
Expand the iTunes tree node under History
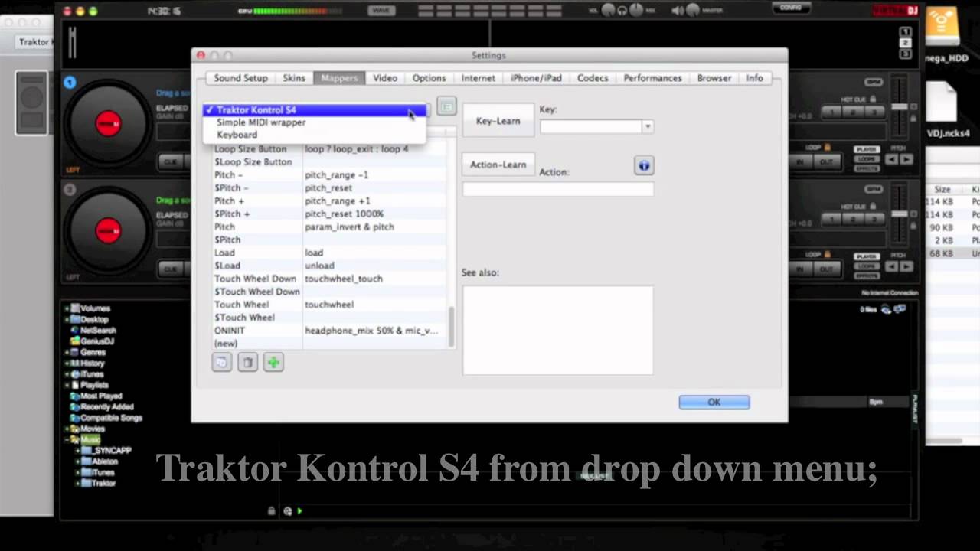point(67,374)
